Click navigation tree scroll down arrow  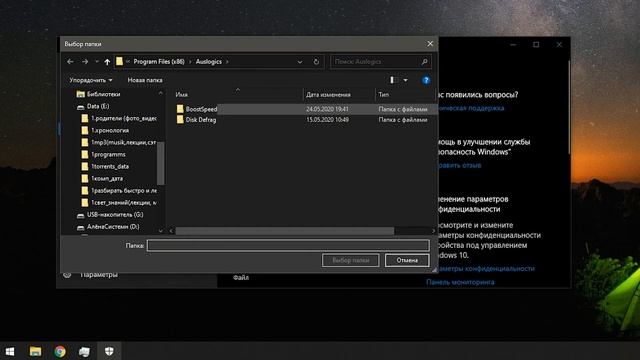160,231
